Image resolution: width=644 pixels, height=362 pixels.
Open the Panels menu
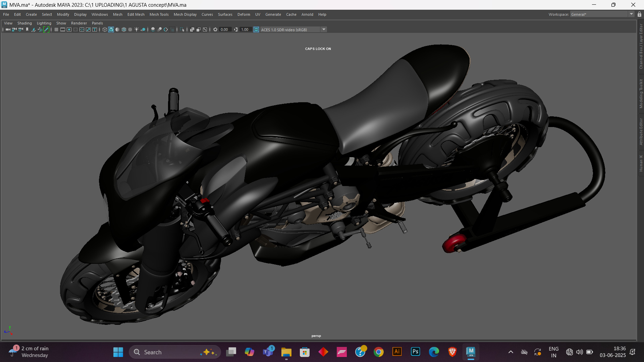97,23
